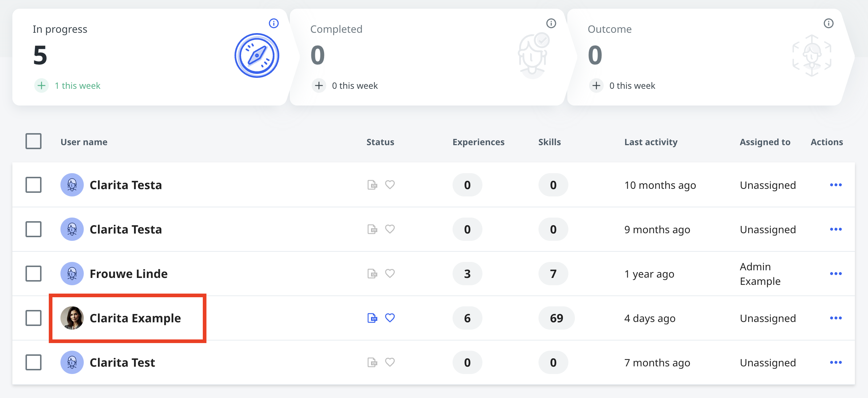Sort by the Status column header
The height and width of the screenshot is (398, 868).
(x=380, y=142)
